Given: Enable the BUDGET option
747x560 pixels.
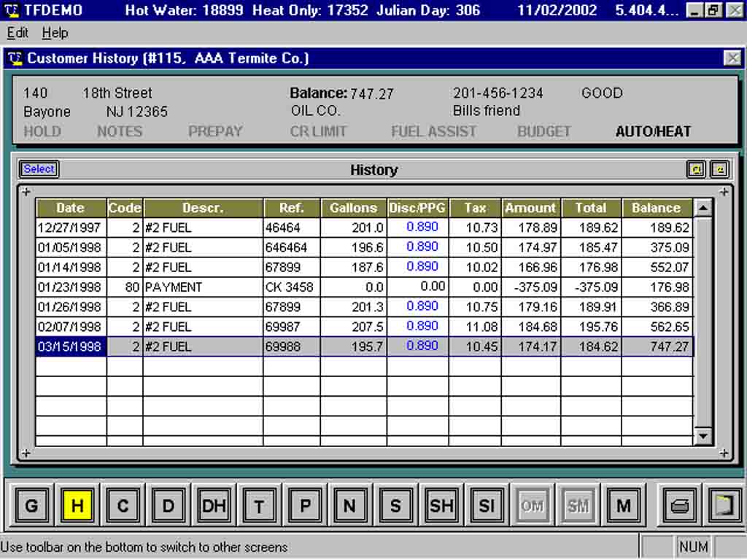Looking at the screenshot, I should [544, 132].
